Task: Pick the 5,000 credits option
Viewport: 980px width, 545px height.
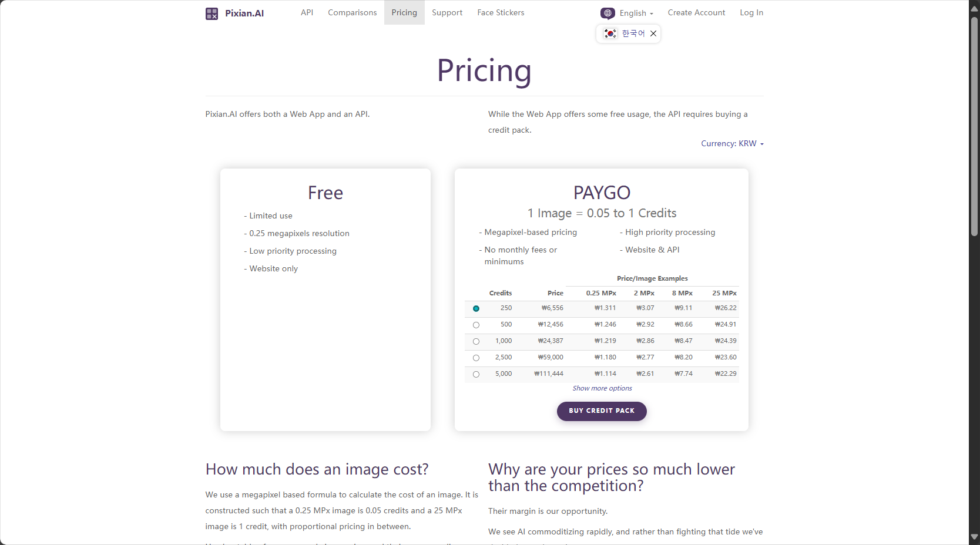Action: coord(476,374)
